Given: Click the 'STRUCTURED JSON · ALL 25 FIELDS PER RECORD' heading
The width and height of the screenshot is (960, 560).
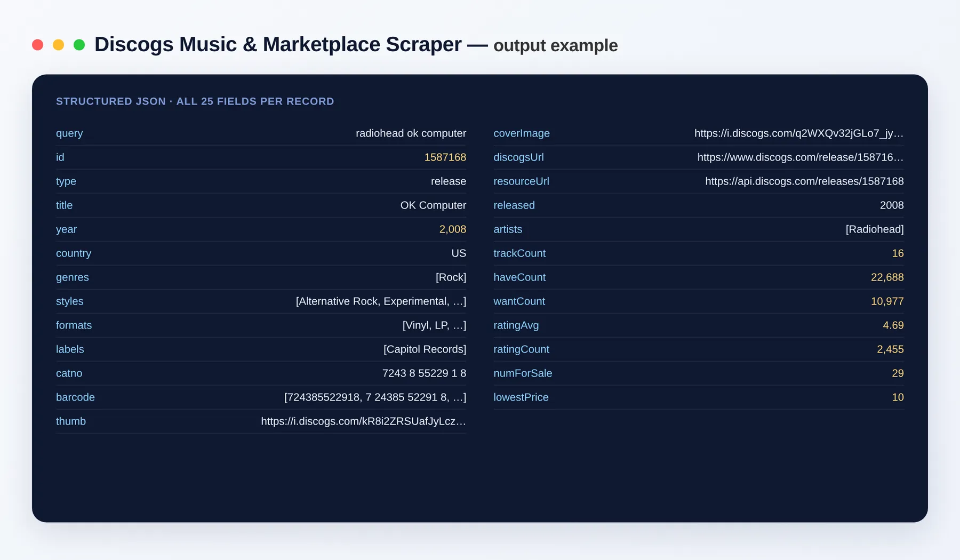Looking at the screenshot, I should coord(195,101).
